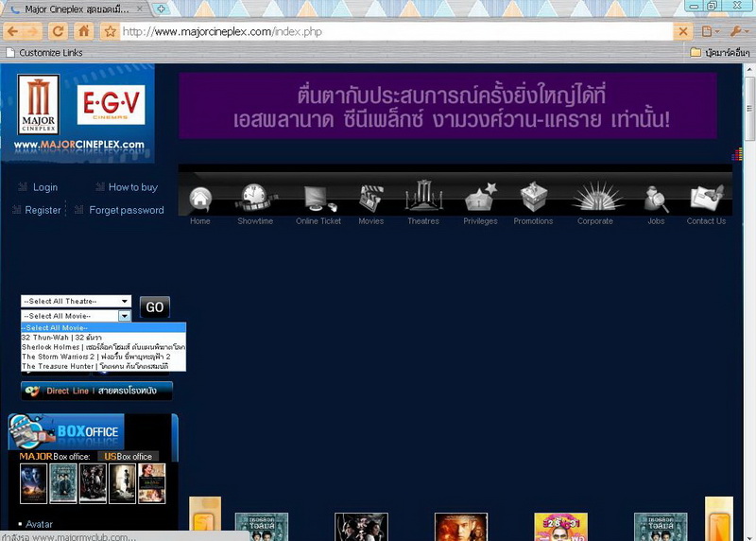Click the address bar URL field

tap(397, 32)
